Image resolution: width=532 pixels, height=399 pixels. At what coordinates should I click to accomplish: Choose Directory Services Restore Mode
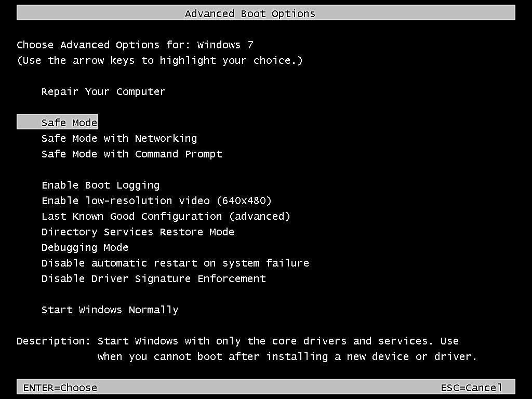coord(138,232)
